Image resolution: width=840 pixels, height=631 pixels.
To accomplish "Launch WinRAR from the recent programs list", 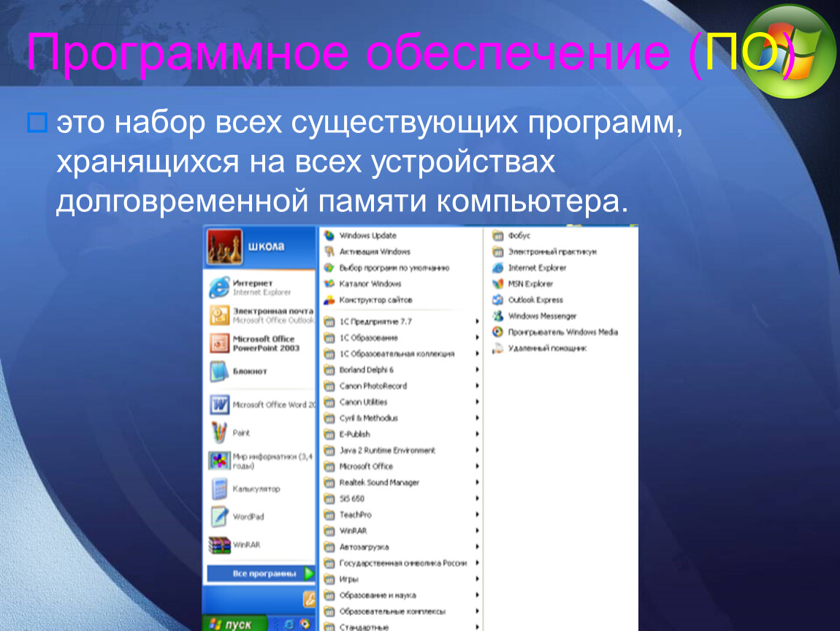I will tap(219, 545).
